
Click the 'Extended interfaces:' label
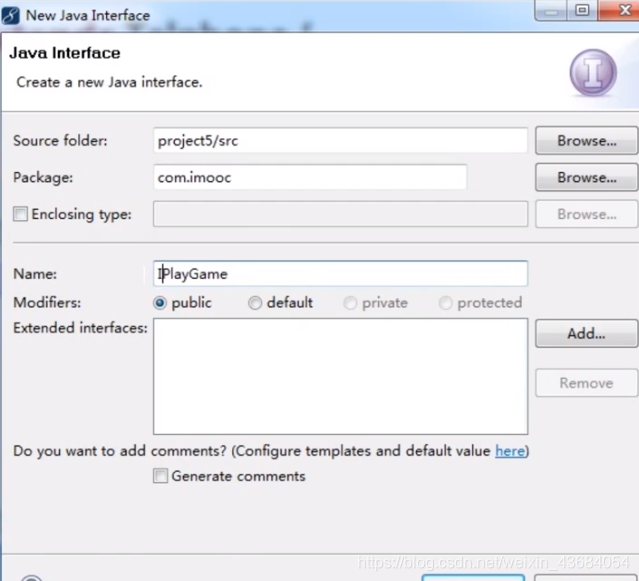click(80, 328)
